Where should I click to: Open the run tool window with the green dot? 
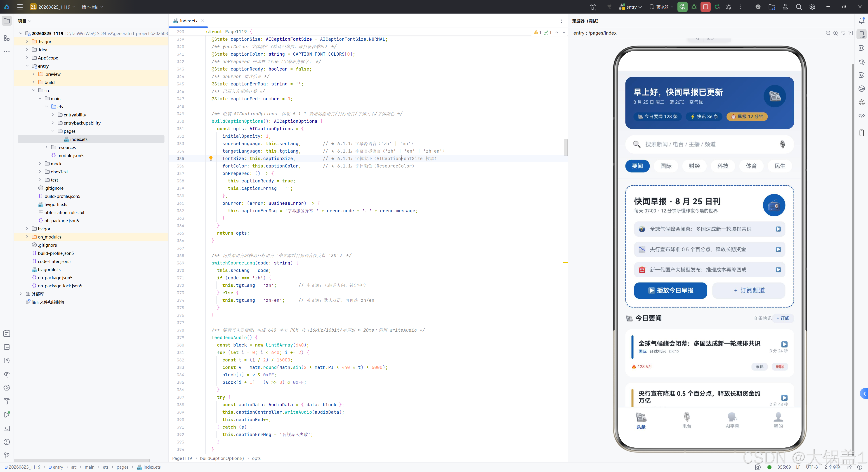pos(7,415)
